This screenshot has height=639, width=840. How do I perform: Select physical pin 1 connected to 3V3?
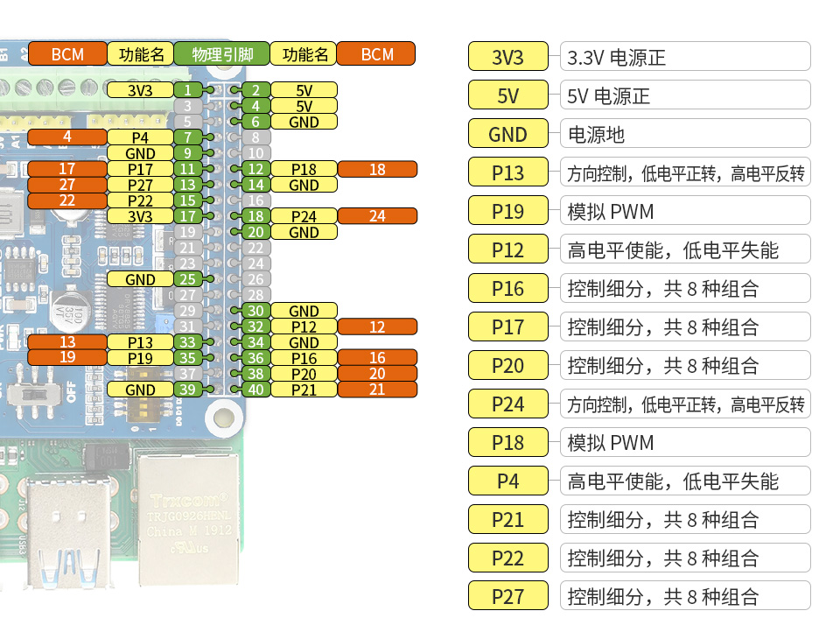pyautogui.click(x=187, y=89)
